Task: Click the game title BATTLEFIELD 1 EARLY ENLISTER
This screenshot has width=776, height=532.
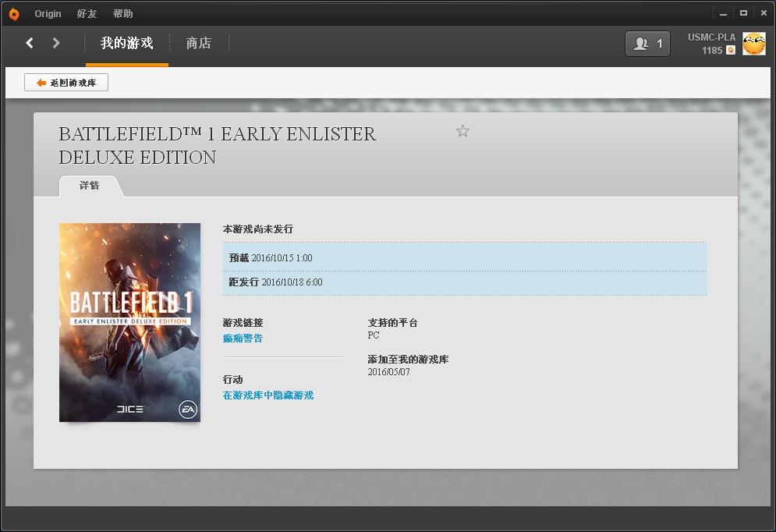Action: point(218,146)
